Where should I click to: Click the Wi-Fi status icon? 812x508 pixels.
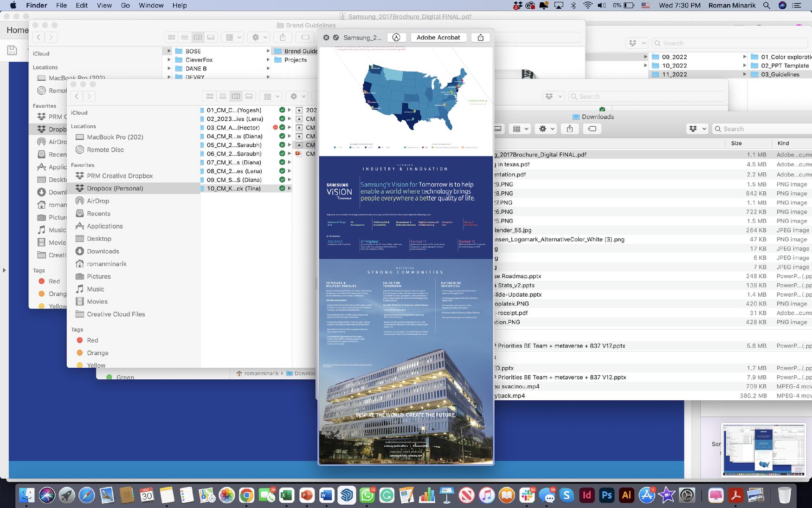click(588, 6)
